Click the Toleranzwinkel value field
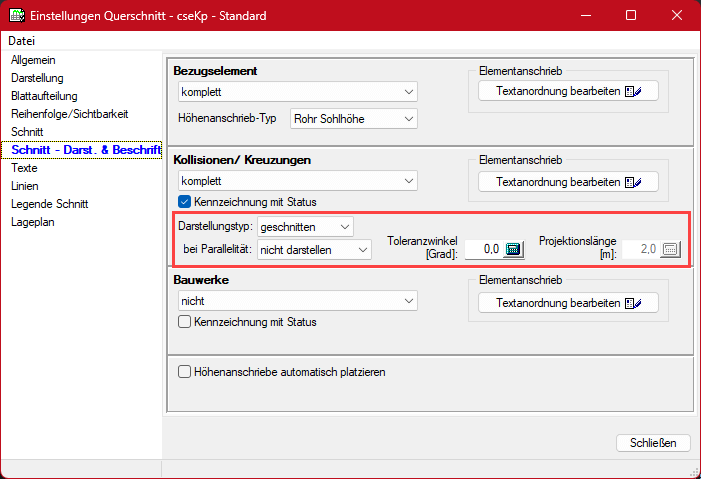This screenshot has width=701, height=479. pyautogui.click(x=482, y=249)
